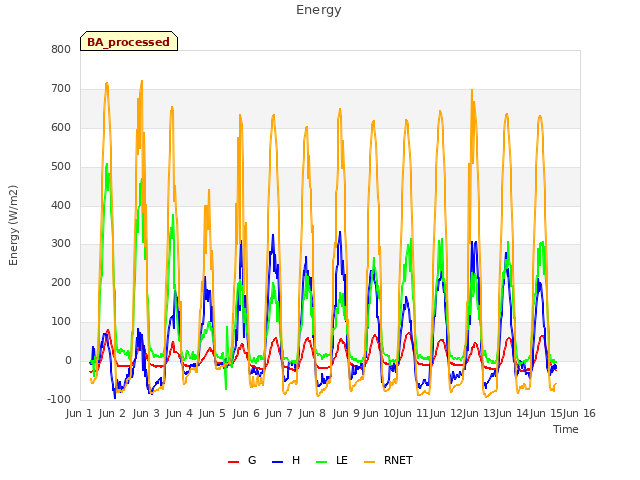Click the Jun 5 x-axis tick label
640x480 pixels.
[212, 413]
